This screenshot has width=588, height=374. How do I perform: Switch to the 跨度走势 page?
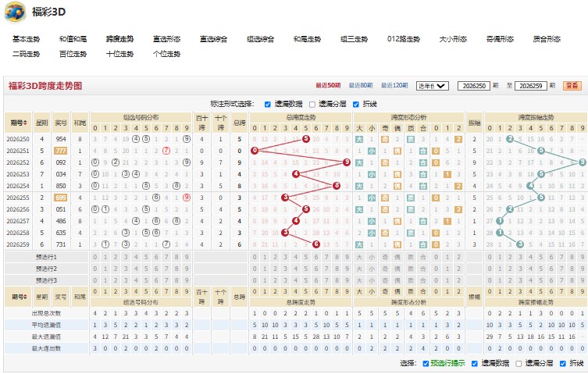119,39
